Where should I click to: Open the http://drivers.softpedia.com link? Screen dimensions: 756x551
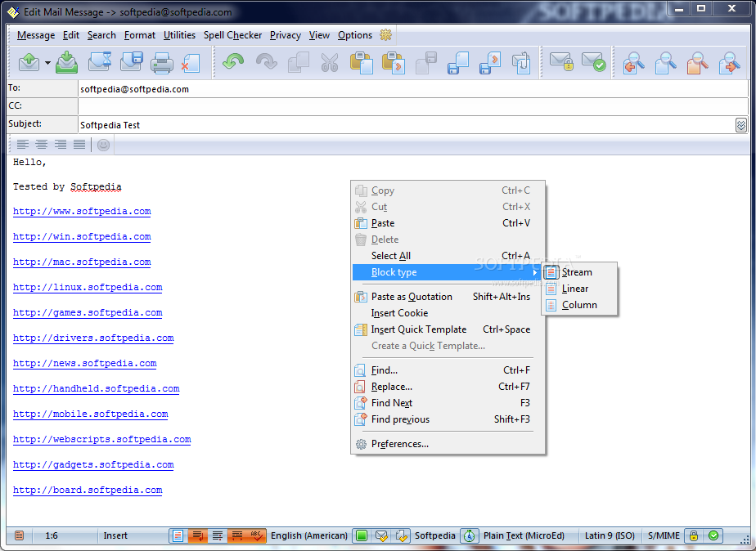[93, 338]
